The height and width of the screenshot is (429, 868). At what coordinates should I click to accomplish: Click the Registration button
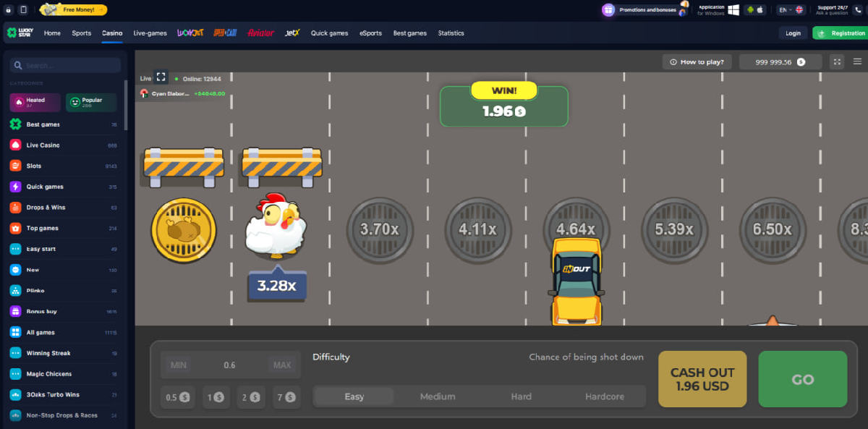pos(841,33)
